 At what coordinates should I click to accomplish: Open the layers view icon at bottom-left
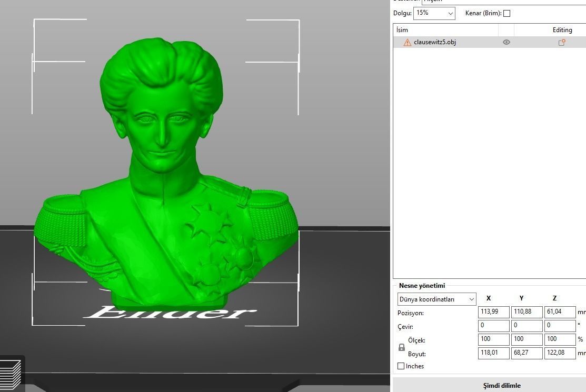point(11,375)
